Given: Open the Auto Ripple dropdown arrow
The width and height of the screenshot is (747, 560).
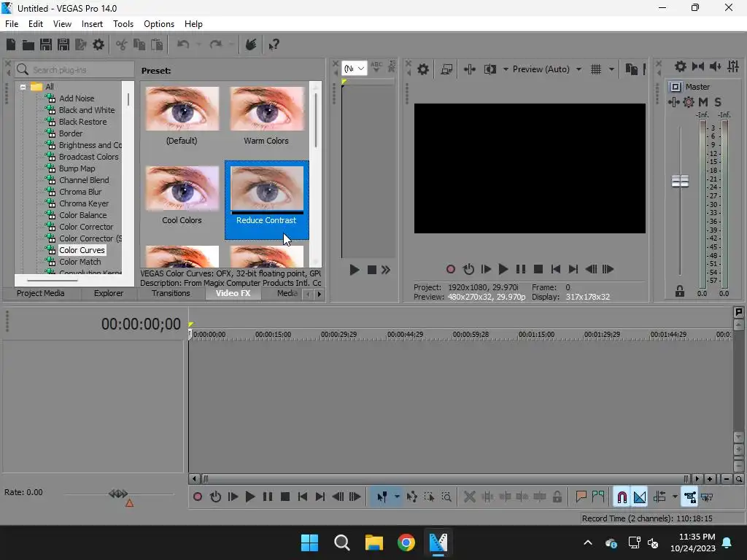Looking at the screenshot, I should [x=675, y=497].
